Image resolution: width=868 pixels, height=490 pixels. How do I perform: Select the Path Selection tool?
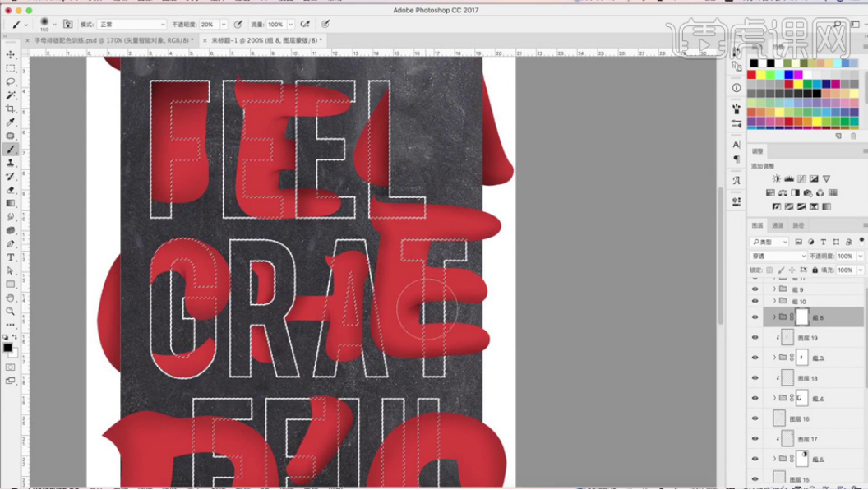coord(11,270)
